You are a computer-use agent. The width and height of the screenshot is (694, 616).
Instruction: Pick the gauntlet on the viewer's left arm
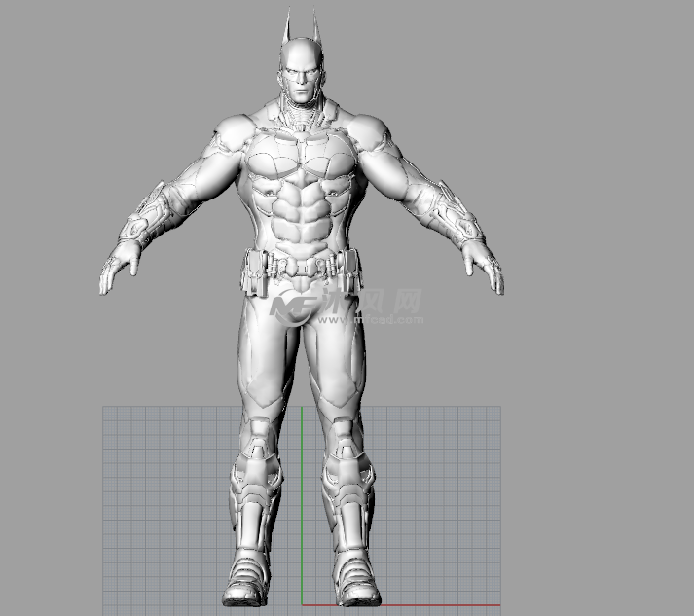[147, 213]
